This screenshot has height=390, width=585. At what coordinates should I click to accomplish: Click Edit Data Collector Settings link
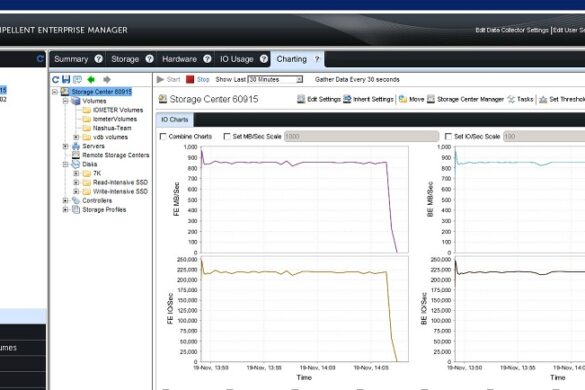[512, 30]
